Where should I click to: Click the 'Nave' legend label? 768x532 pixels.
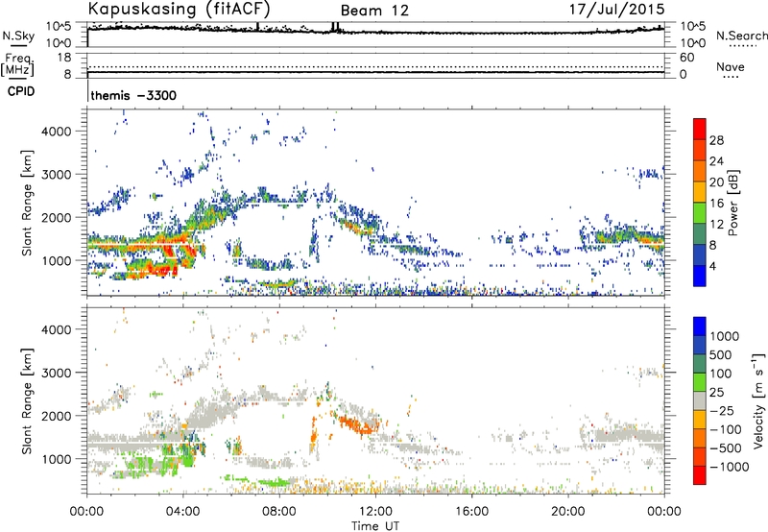[x=730, y=66]
